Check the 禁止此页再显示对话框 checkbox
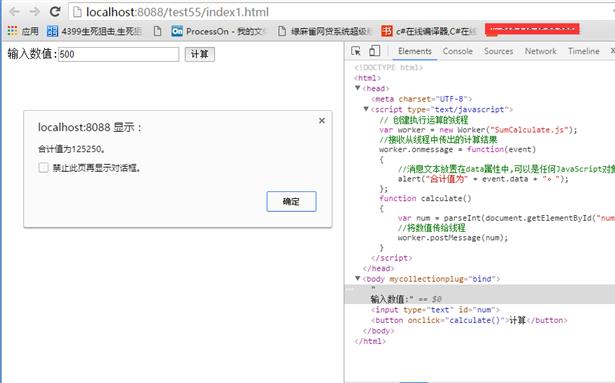Image resolution: width=615 pixels, height=383 pixels. pyautogui.click(x=44, y=168)
